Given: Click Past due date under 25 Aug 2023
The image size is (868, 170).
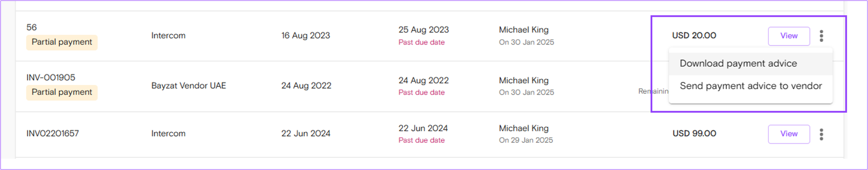Looking at the screenshot, I should (x=421, y=42).
